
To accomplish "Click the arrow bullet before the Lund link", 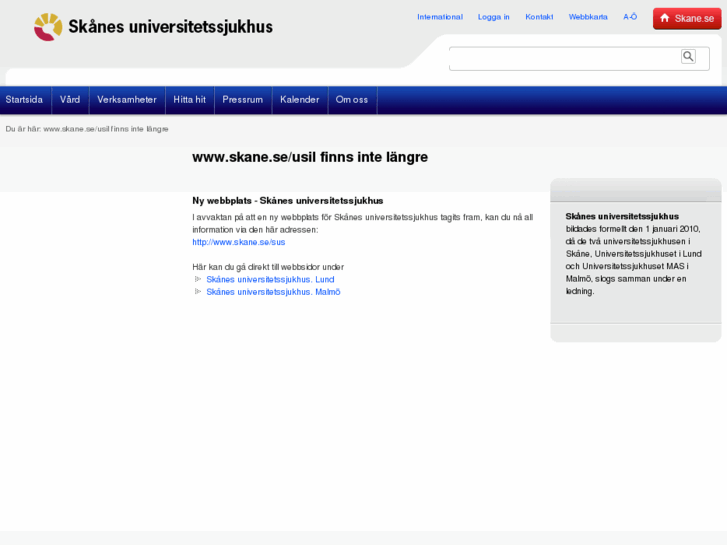I will click(x=198, y=279).
